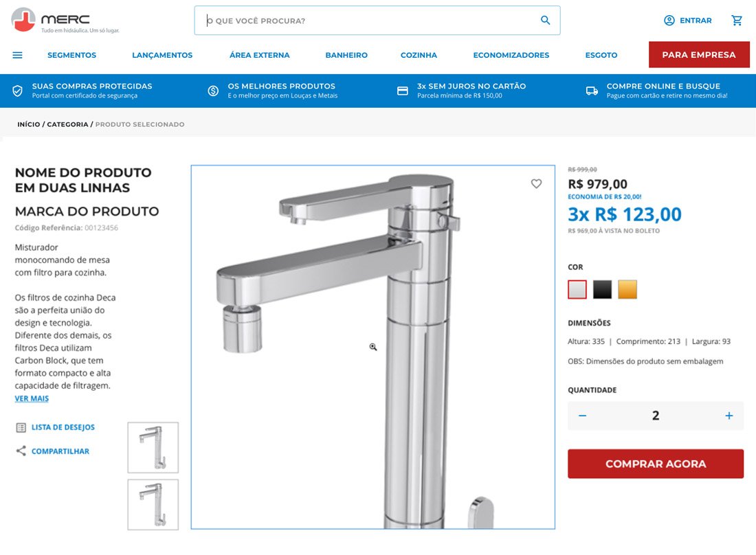
Task: Select the gold color swatch
Action: (627, 290)
